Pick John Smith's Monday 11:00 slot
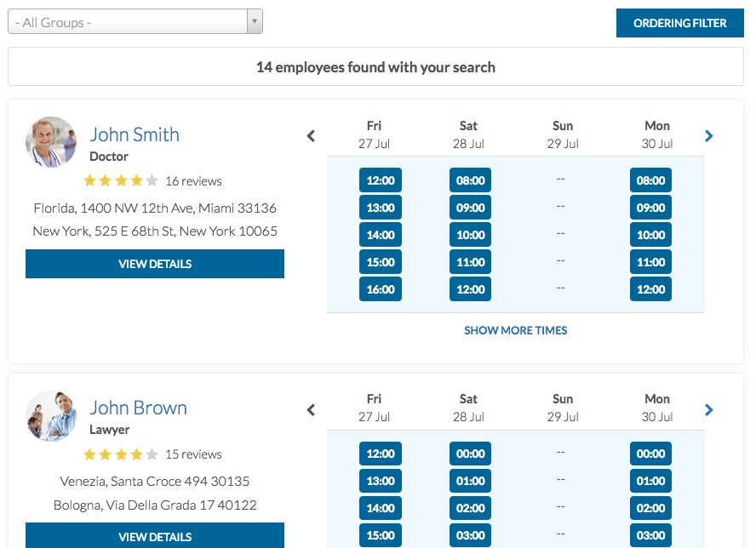Image resolution: width=756 pixels, height=548 pixels. (650, 262)
